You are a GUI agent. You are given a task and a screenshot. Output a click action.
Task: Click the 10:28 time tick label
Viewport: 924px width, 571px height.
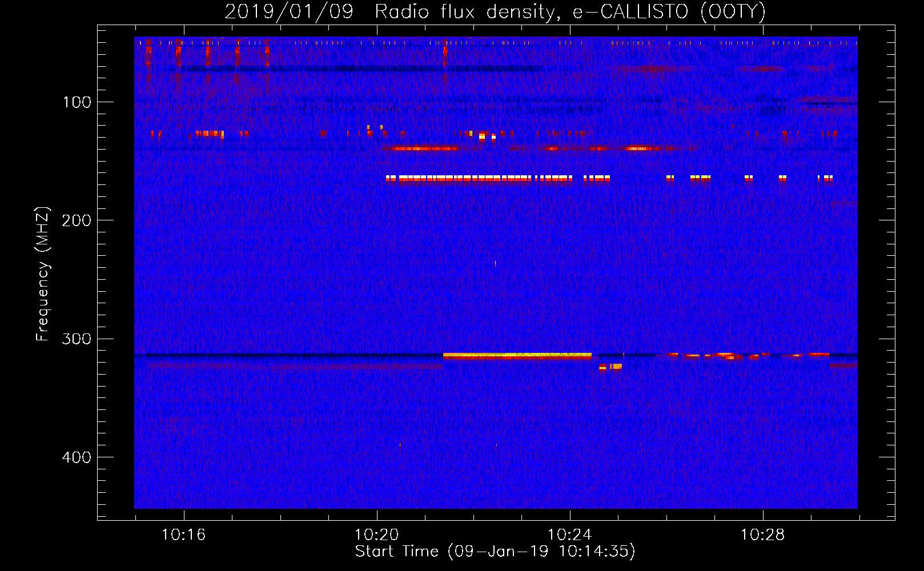point(762,535)
